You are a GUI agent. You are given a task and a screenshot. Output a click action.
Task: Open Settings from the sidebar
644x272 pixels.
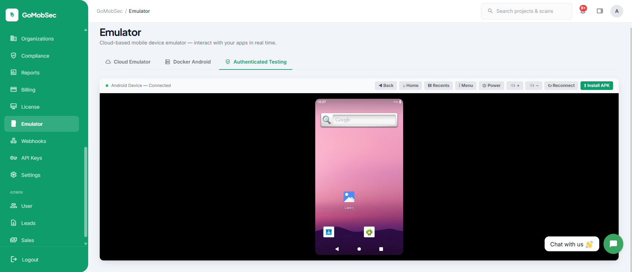(41, 175)
